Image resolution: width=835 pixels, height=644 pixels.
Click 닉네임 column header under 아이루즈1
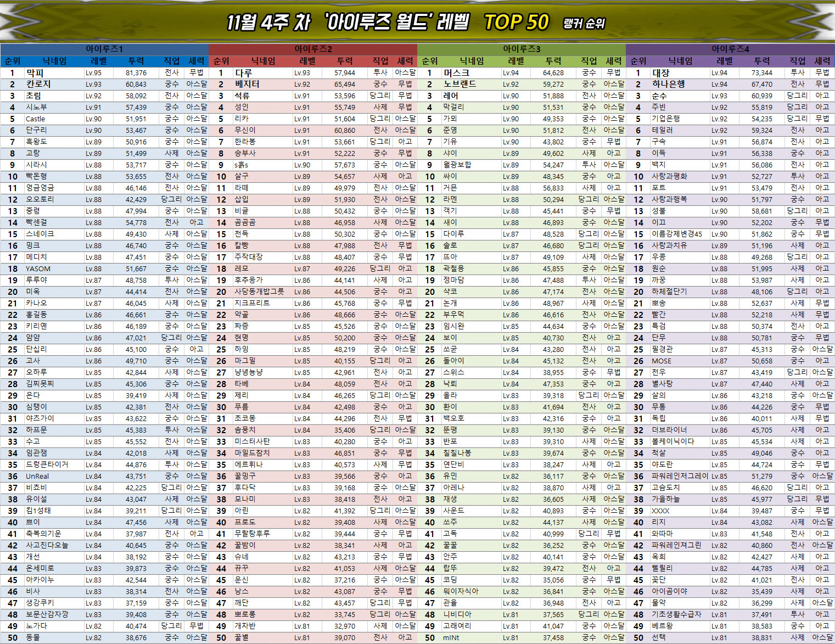pyautogui.click(x=55, y=61)
